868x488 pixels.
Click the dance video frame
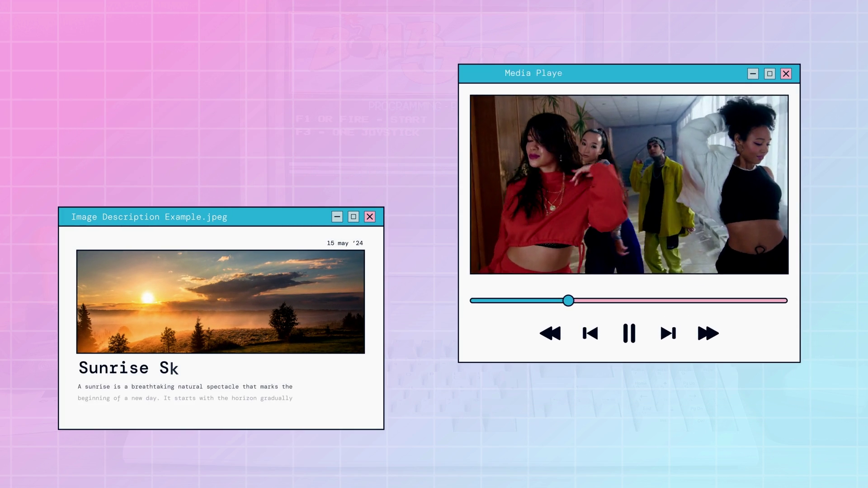coord(629,184)
